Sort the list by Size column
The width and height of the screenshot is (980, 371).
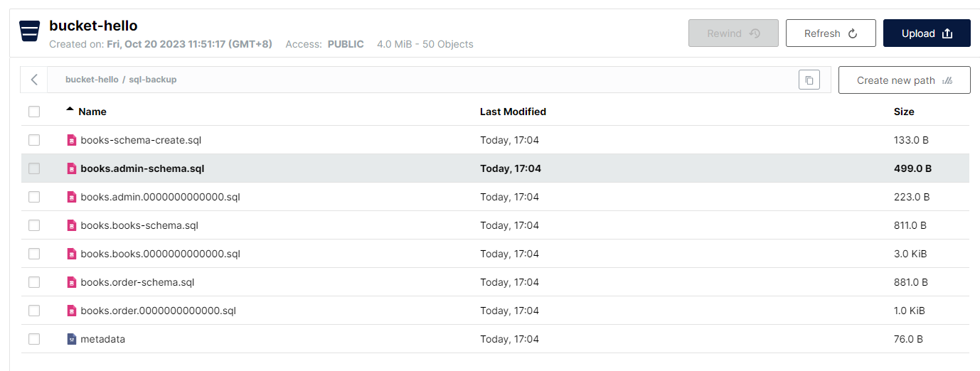pos(903,112)
